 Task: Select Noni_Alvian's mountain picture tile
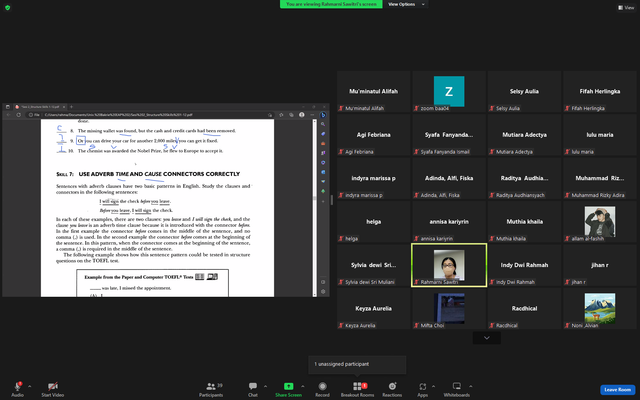[x=600, y=308]
